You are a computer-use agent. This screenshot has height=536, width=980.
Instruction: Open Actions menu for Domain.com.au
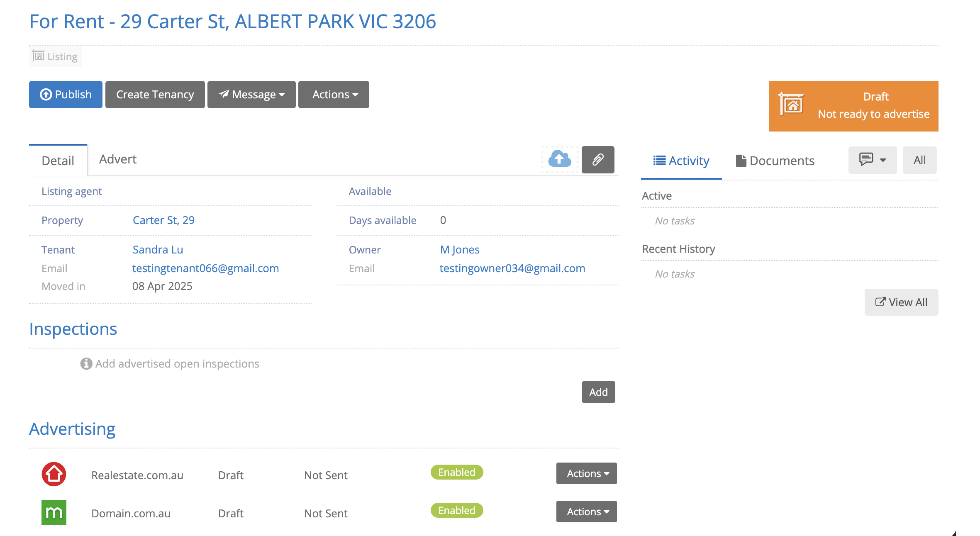[x=587, y=512]
